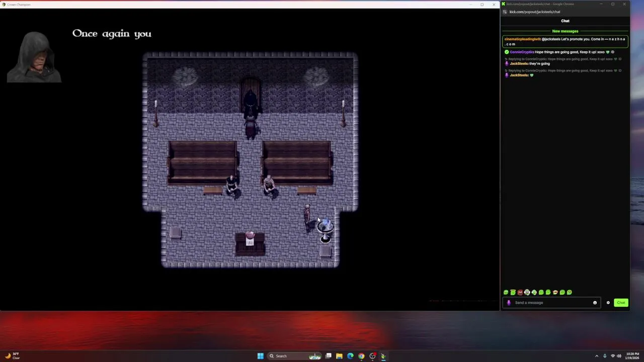The width and height of the screenshot is (644, 362).
Task: Select the red angry face emote
Action: point(520,292)
